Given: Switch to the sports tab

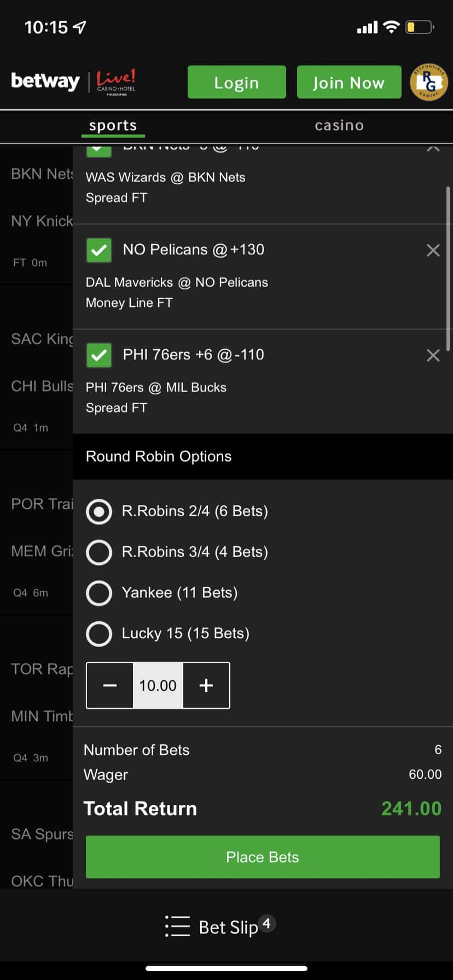Looking at the screenshot, I should [113, 125].
